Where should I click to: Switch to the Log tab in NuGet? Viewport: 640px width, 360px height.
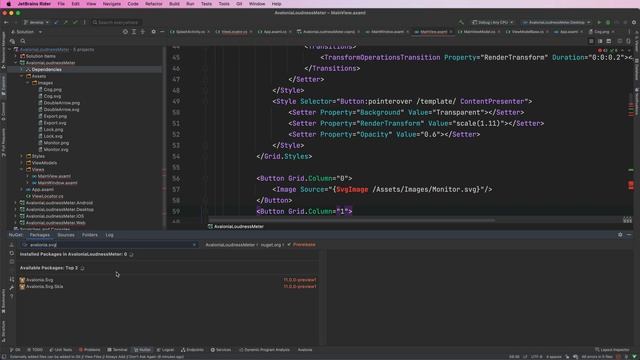109,235
